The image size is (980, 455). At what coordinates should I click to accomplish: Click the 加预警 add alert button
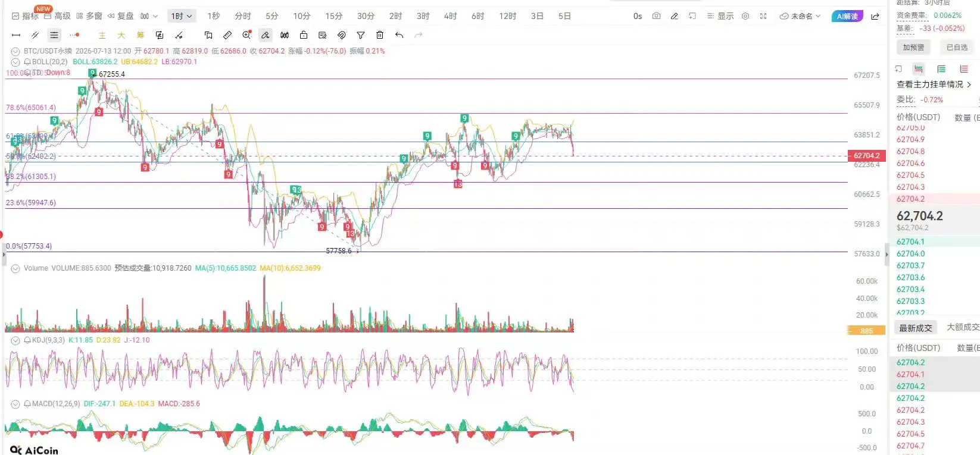coord(913,48)
